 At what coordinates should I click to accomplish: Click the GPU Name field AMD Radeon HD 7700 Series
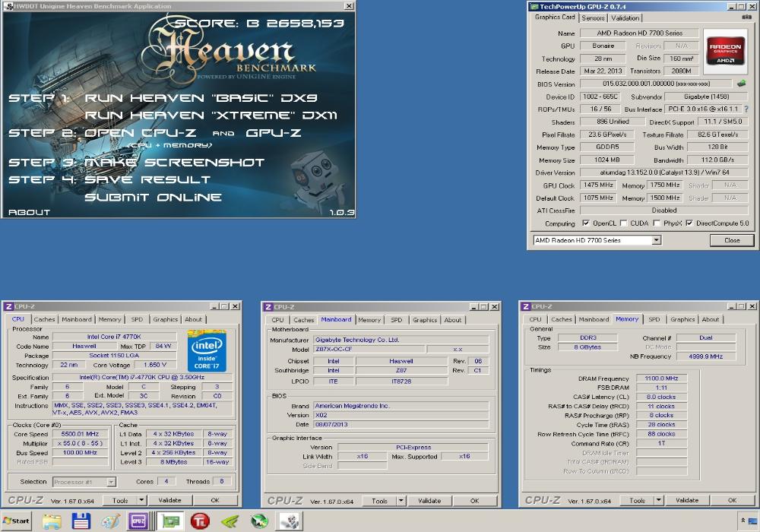click(x=639, y=33)
